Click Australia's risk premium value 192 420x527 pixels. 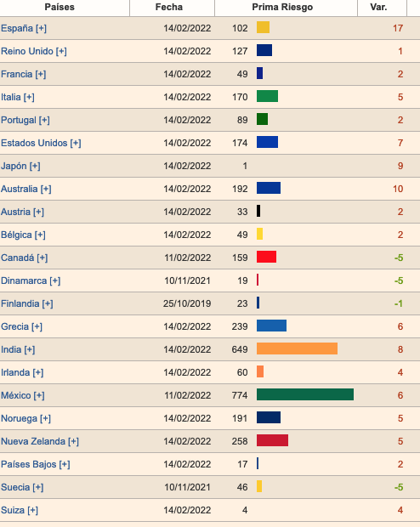pos(240,189)
